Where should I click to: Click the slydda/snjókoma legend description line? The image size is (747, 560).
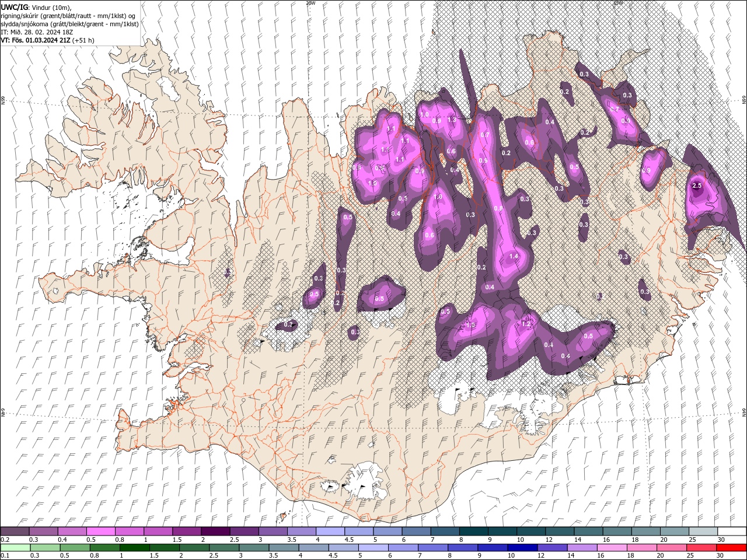click(69, 24)
